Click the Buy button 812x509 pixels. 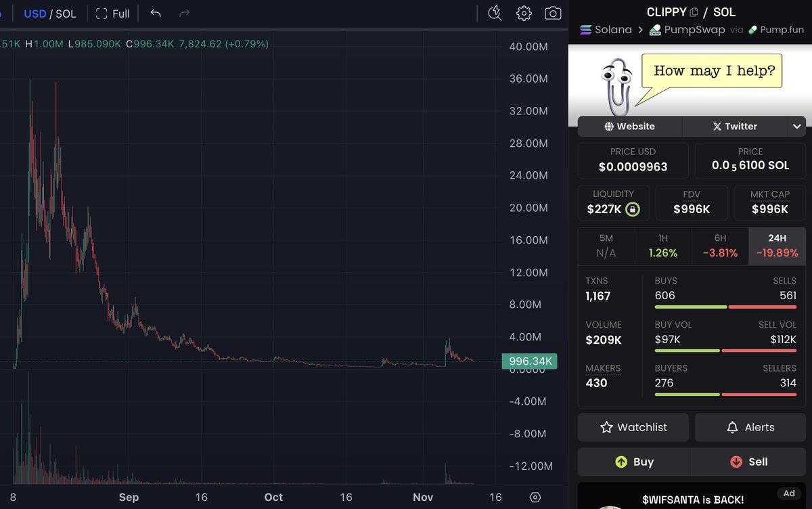tap(635, 462)
